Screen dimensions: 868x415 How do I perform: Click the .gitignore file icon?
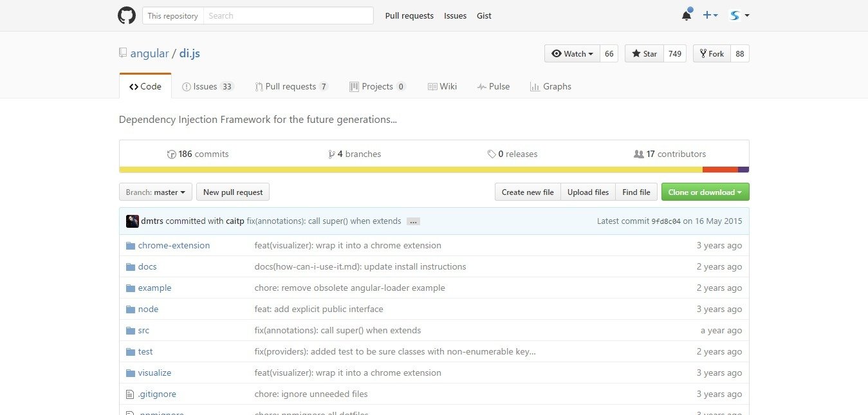tap(131, 394)
